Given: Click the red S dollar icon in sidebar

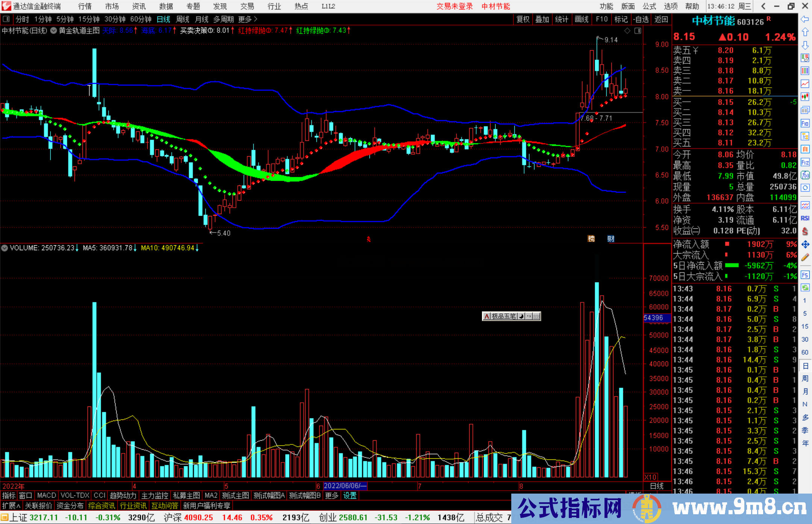Looking at the screenshot, I should coord(805,231).
